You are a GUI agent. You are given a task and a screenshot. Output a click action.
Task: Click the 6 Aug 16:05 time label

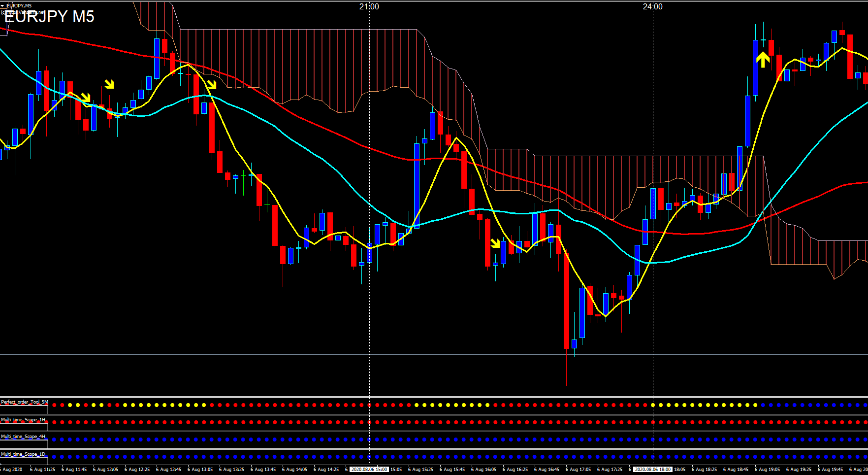483,470
